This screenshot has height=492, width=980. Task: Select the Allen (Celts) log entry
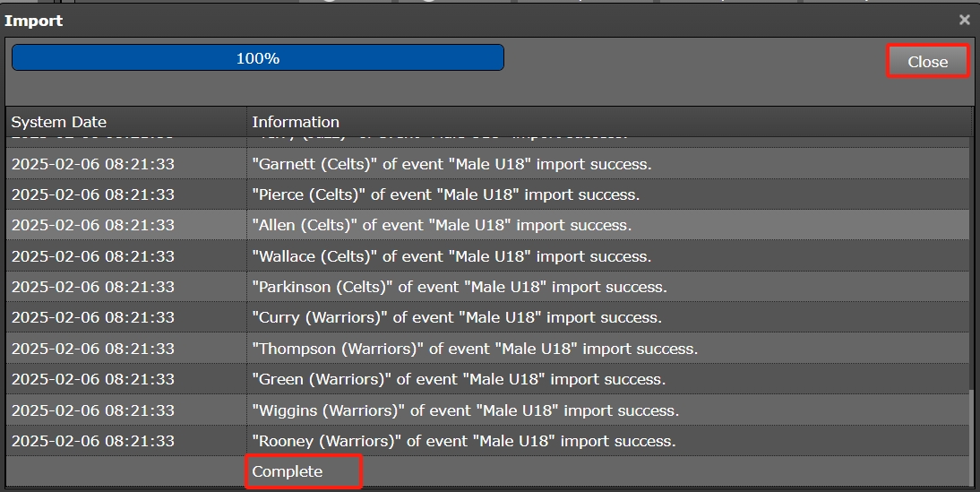tap(442, 225)
